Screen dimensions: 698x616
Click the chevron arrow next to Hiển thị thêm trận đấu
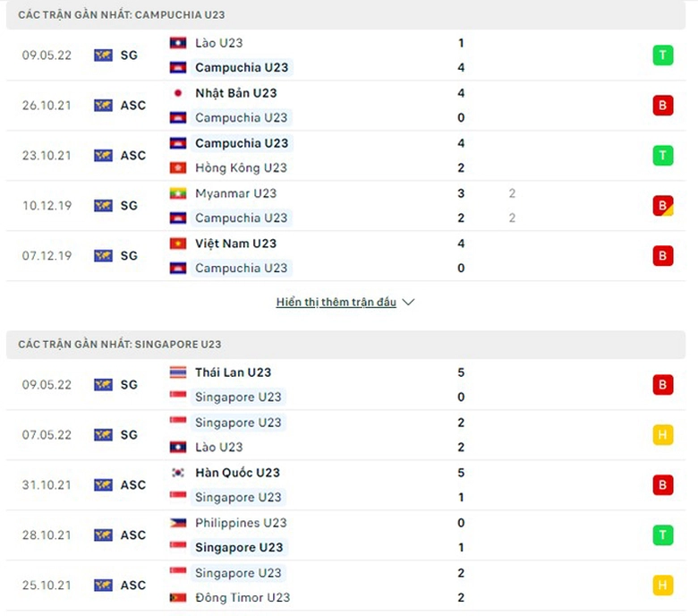coord(409,303)
